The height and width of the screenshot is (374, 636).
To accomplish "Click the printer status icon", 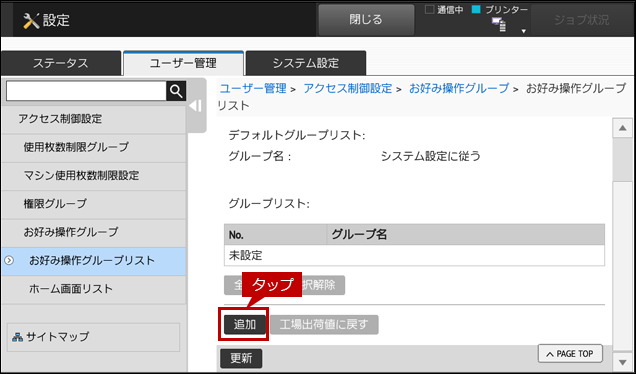I will pos(499,25).
